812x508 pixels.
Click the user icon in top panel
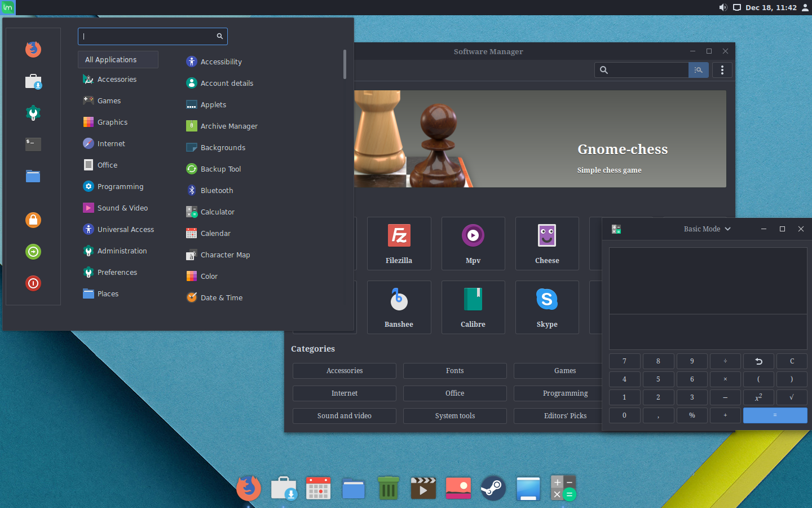point(805,7)
